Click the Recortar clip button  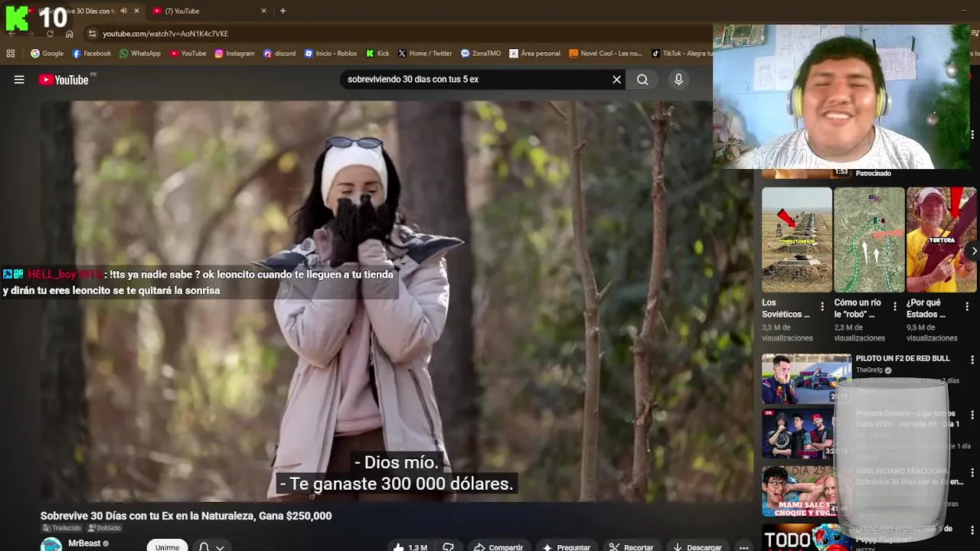click(631, 547)
